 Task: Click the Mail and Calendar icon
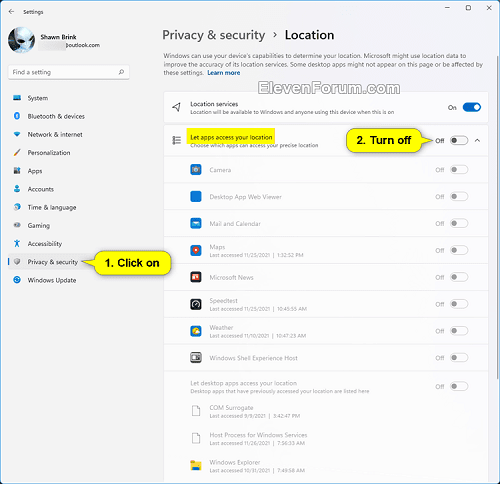click(x=196, y=223)
